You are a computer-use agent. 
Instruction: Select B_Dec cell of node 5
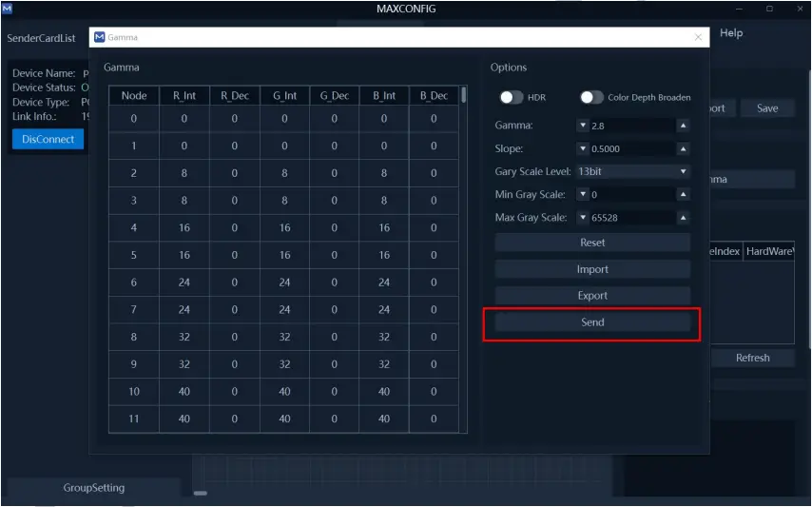click(434, 255)
